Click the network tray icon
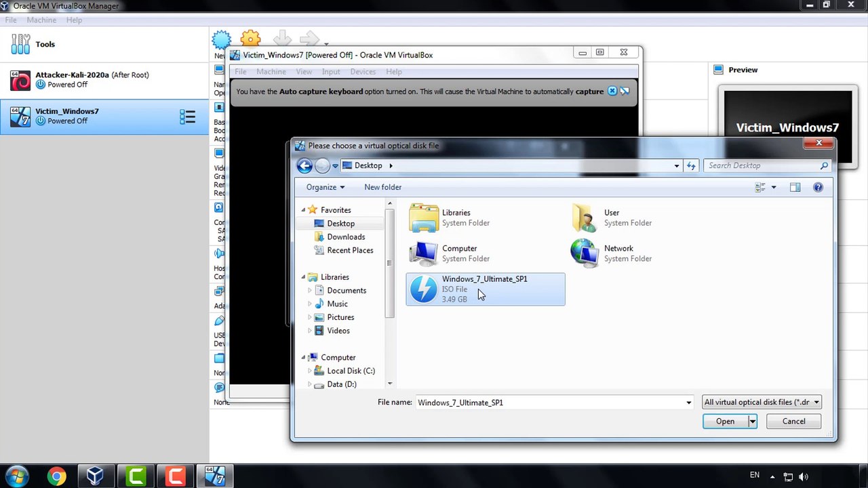This screenshot has height=488, width=868. (788, 476)
